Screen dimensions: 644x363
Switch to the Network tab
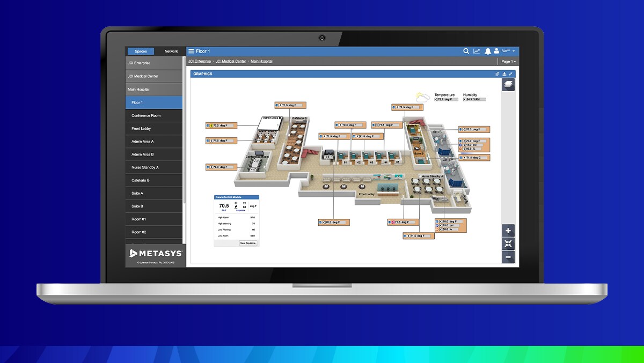click(x=171, y=51)
